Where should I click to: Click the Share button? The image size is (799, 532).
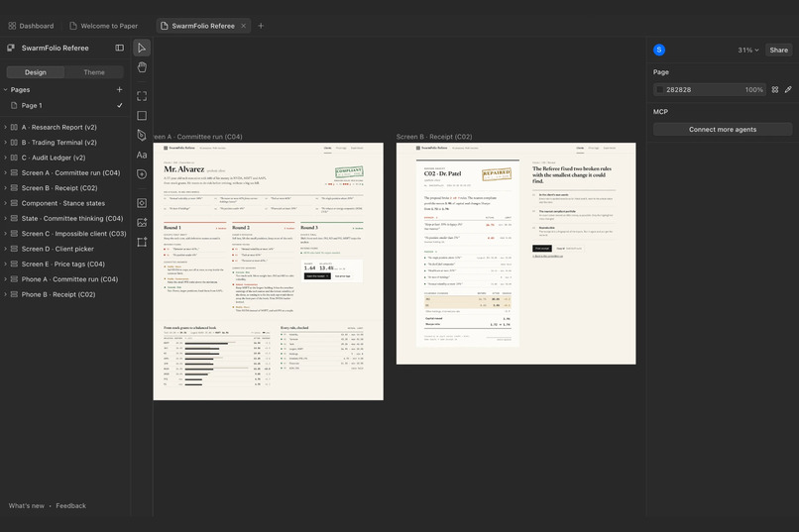point(778,50)
